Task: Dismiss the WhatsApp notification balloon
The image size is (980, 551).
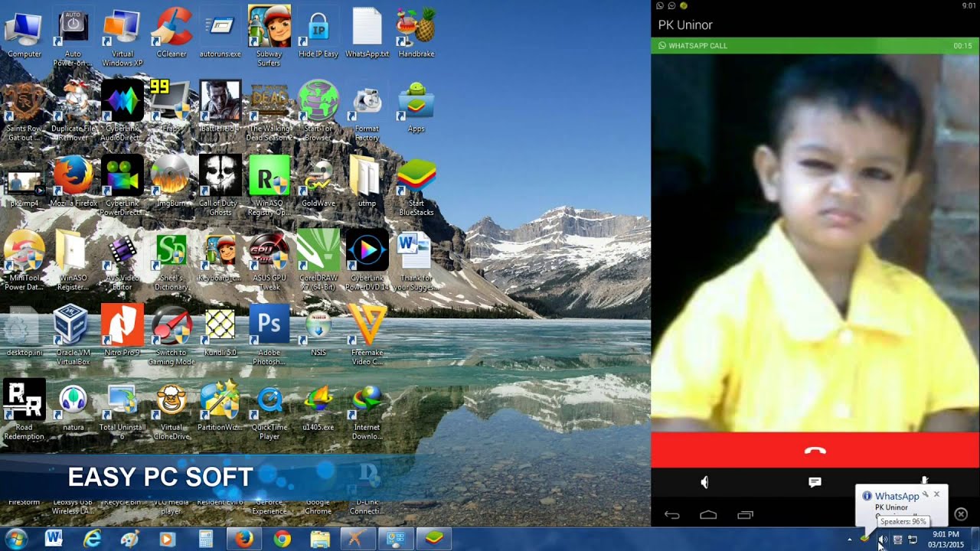Action: pos(936,495)
